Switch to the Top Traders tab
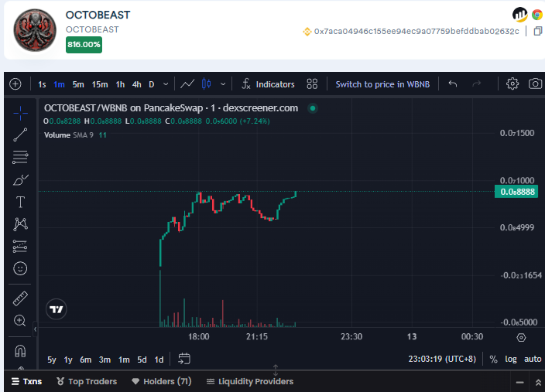This screenshot has width=545, height=392. pyautogui.click(x=87, y=381)
